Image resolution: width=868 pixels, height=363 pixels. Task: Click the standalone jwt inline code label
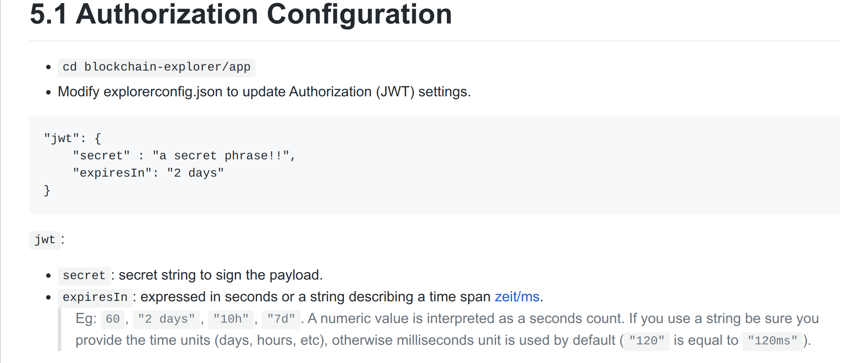[x=45, y=240]
